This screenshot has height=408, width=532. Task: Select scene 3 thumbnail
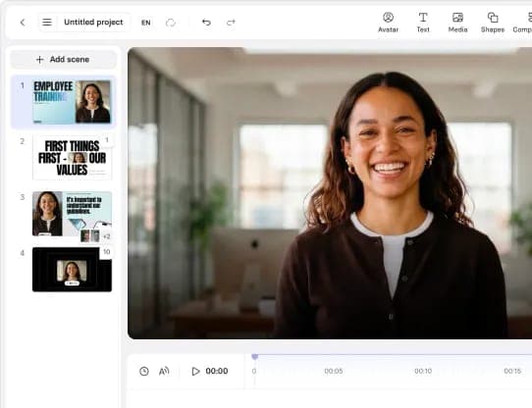[72, 214]
